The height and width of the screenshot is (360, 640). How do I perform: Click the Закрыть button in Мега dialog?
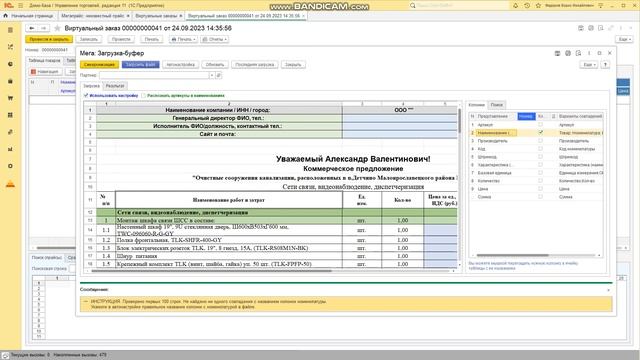coord(293,64)
